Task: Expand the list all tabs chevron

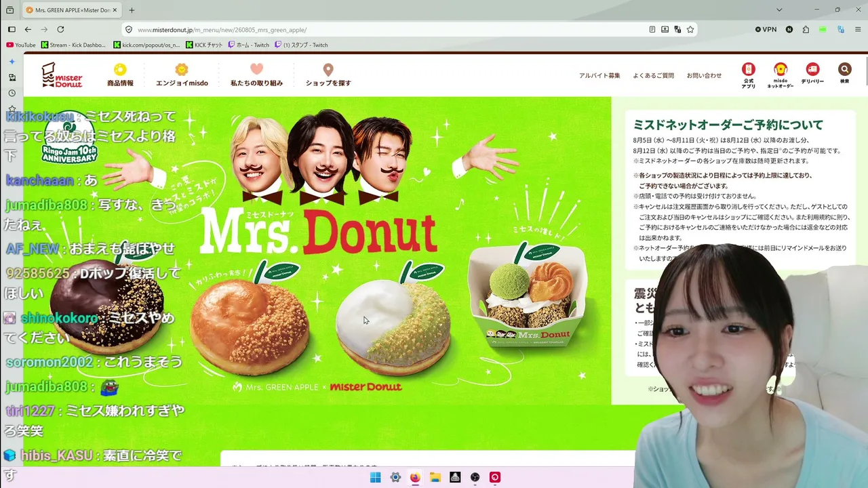Action: click(779, 10)
